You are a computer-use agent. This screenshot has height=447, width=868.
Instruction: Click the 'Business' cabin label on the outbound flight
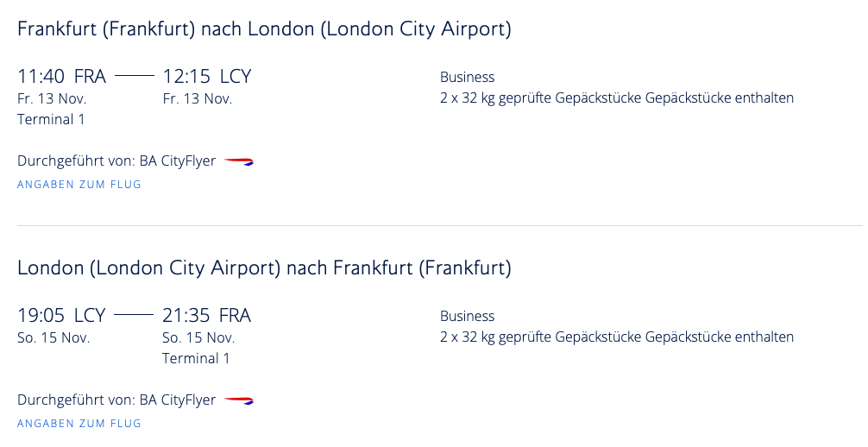[467, 78]
